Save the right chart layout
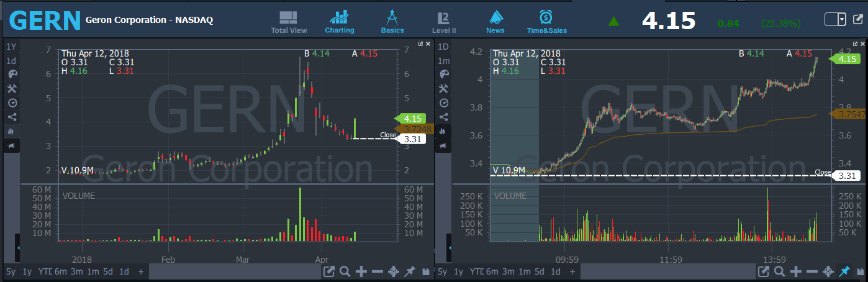This screenshot has height=282, width=868. coord(860,271)
